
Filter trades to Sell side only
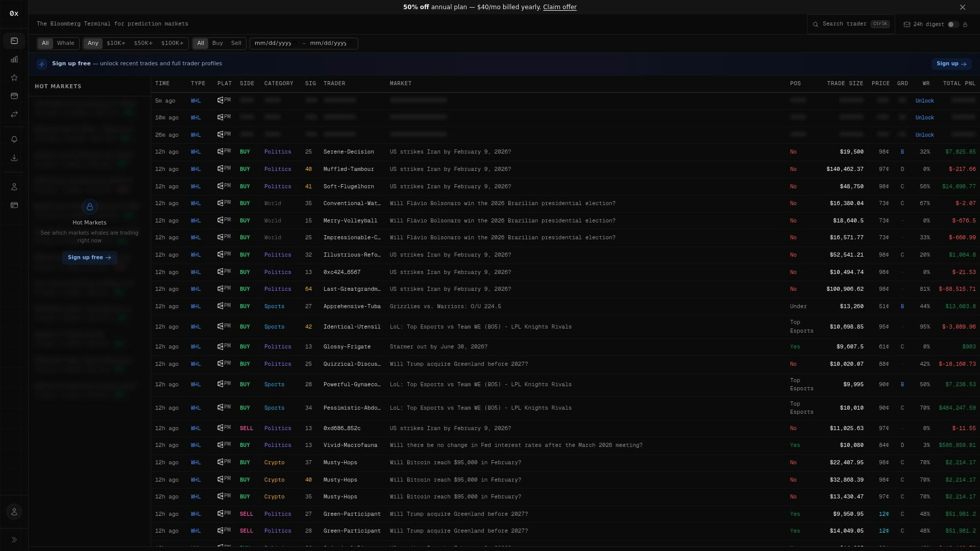(x=236, y=43)
